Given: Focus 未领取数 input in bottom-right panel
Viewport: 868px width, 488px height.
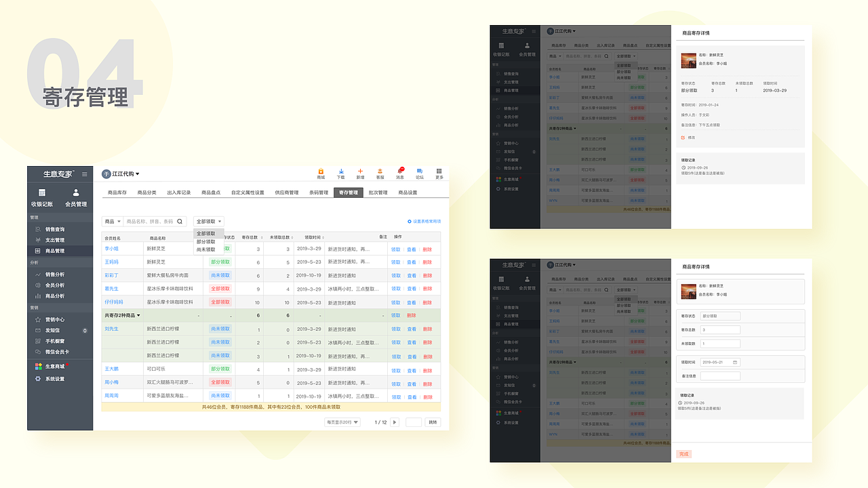Looking at the screenshot, I should [720, 344].
